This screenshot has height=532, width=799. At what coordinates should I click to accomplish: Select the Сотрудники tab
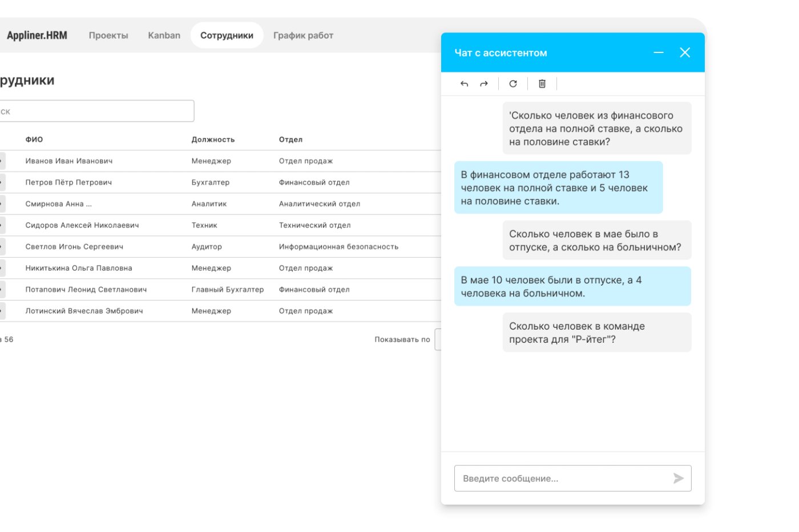pyautogui.click(x=227, y=35)
